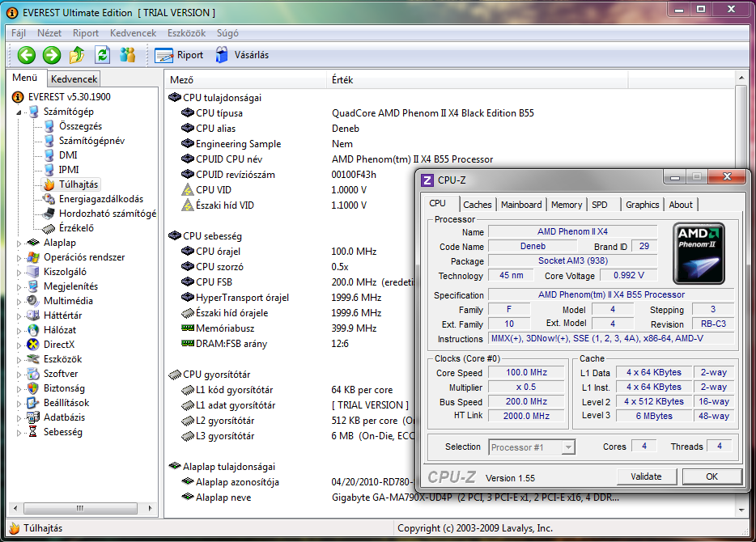Select Számítógépnév icon in tree
The image size is (756, 542).
click(49, 141)
